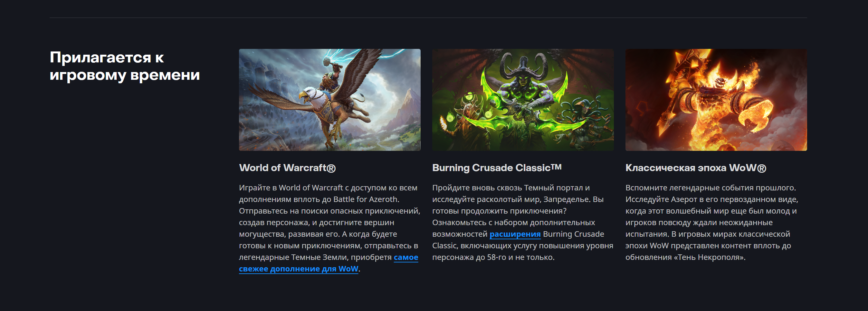
Task: Click the 'Классическая эпоха WoW®' card title
Action: click(695, 168)
